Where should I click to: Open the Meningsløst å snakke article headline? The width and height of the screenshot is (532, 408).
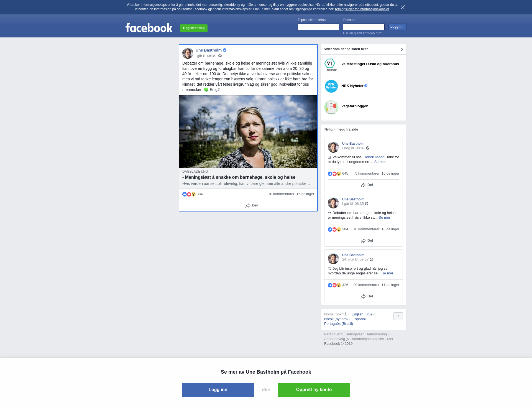(x=239, y=177)
